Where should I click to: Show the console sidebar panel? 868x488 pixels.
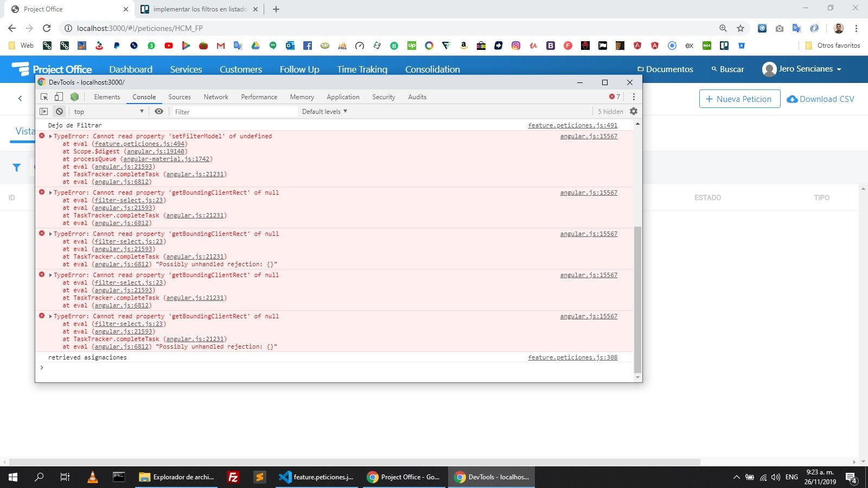point(44,112)
